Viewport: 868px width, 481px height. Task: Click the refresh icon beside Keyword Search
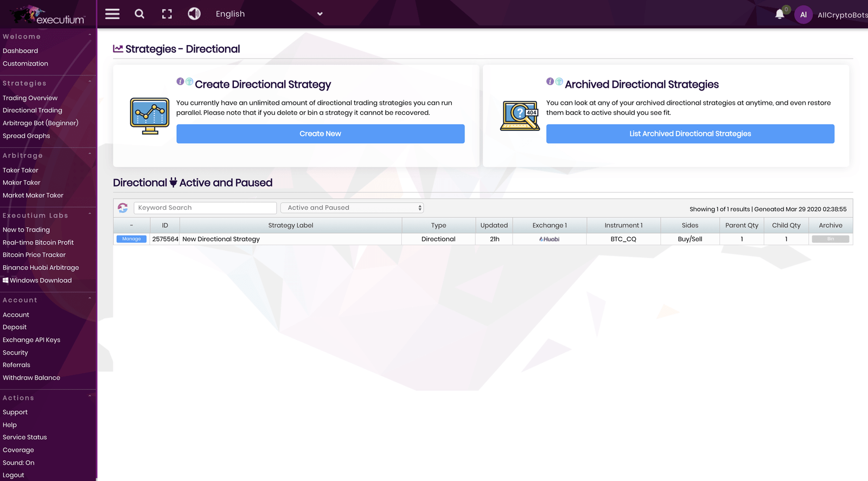[123, 208]
